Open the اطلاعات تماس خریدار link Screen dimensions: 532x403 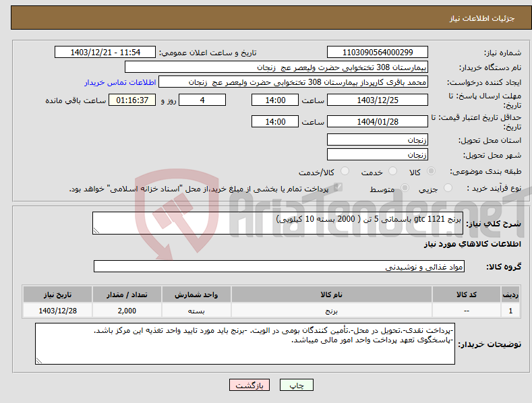120,82
